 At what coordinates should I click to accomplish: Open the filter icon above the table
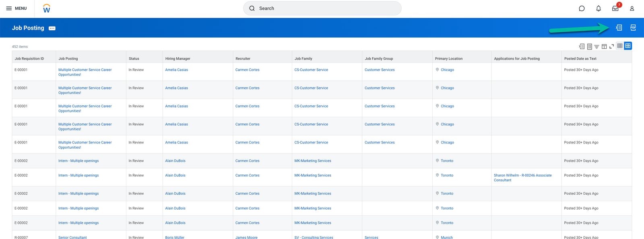click(x=597, y=47)
